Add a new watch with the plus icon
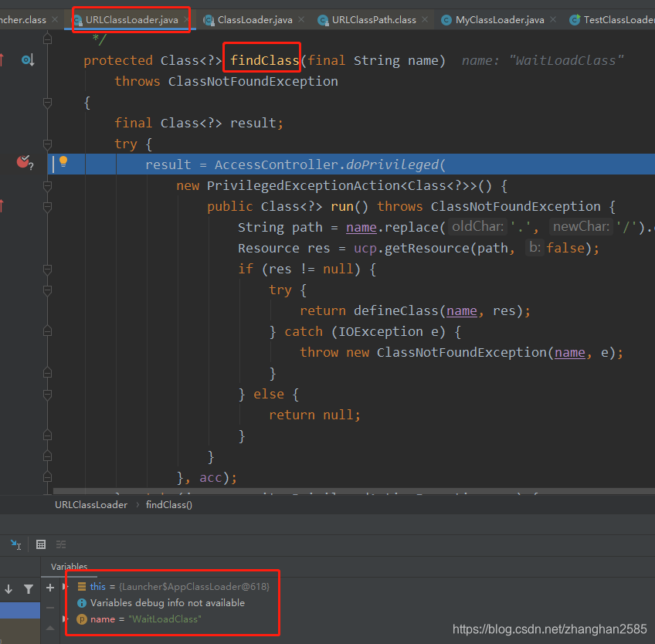The width and height of the screenshot is (655, 644). (50, 588)
